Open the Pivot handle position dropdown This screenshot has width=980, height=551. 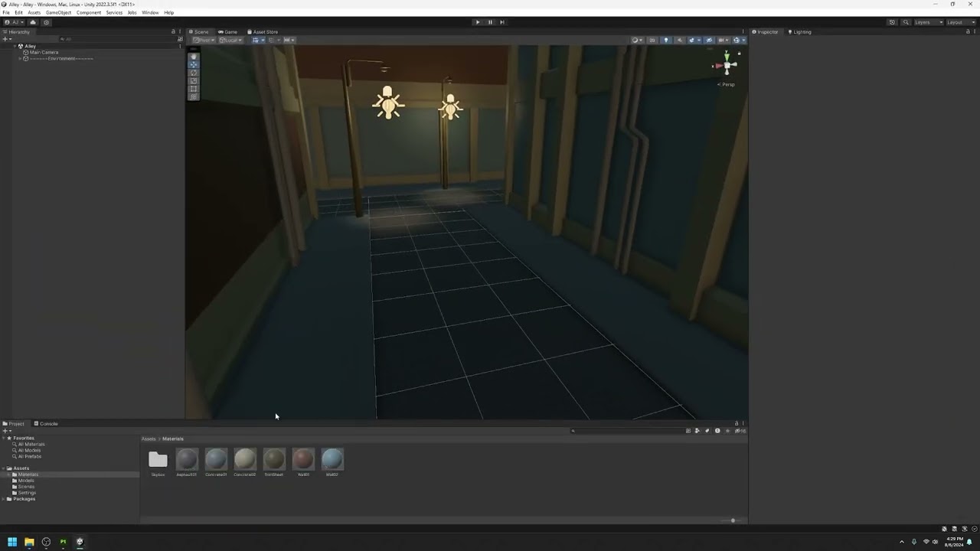[x=204, y=40]
